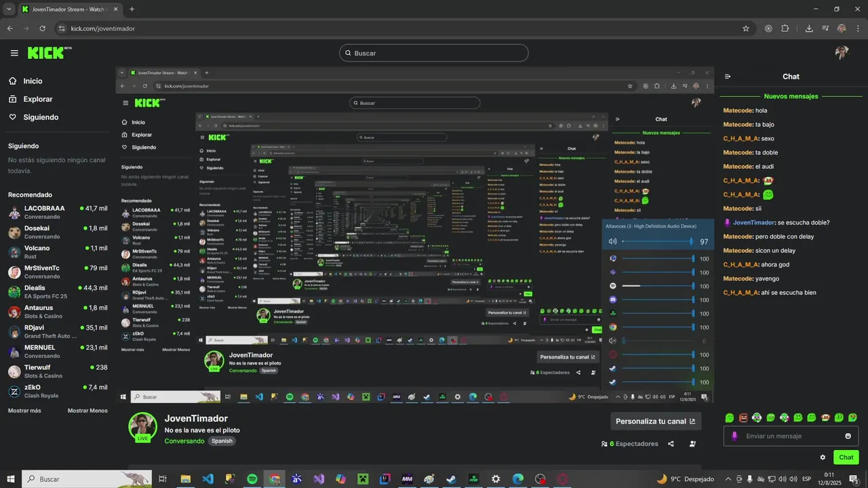Open Dosekai recommended channel
Screen dimensions: 868x488
58,232
